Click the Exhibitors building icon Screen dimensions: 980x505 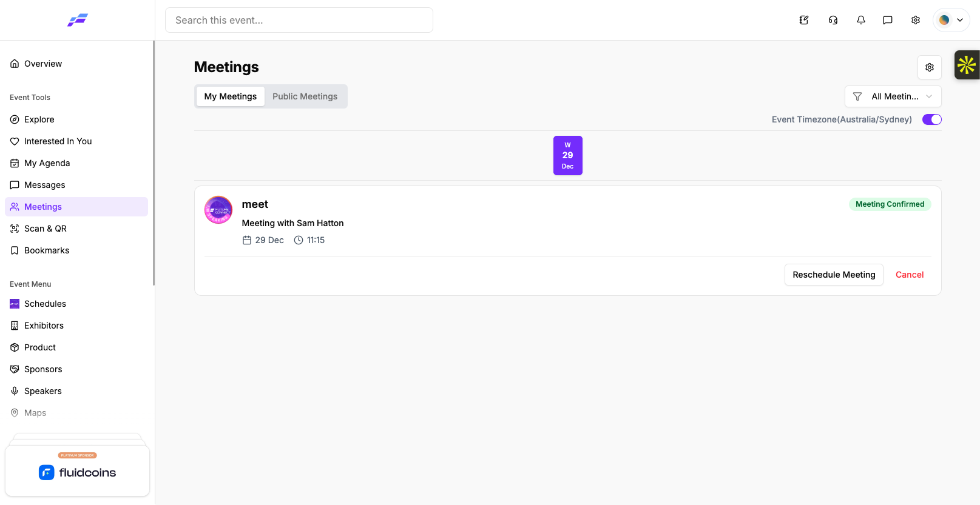pos(15,326)
